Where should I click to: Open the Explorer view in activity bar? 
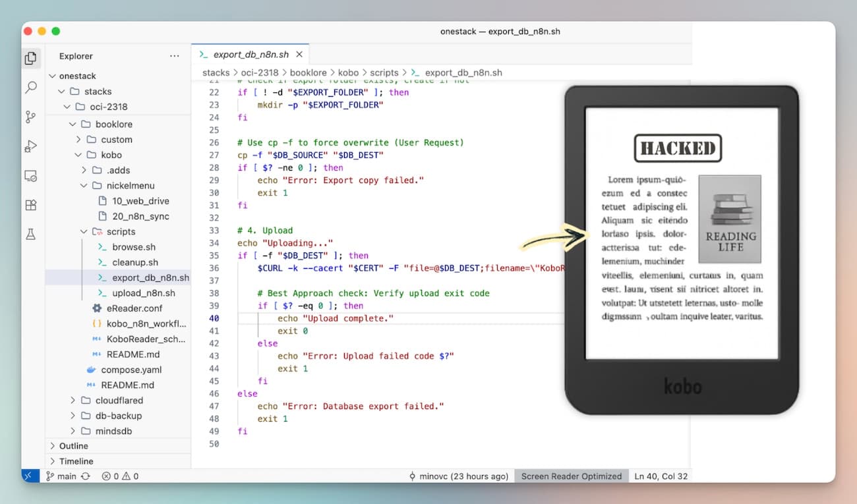(31, 58)
